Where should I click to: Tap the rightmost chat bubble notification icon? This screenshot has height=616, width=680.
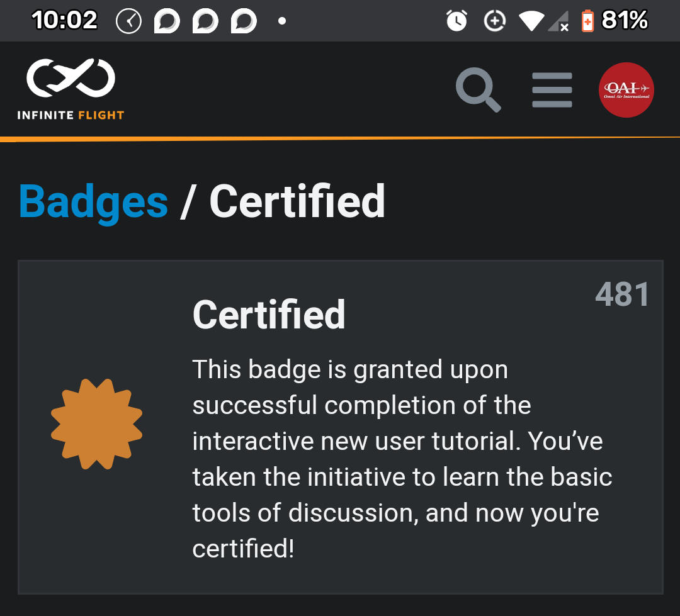(244, 22)
